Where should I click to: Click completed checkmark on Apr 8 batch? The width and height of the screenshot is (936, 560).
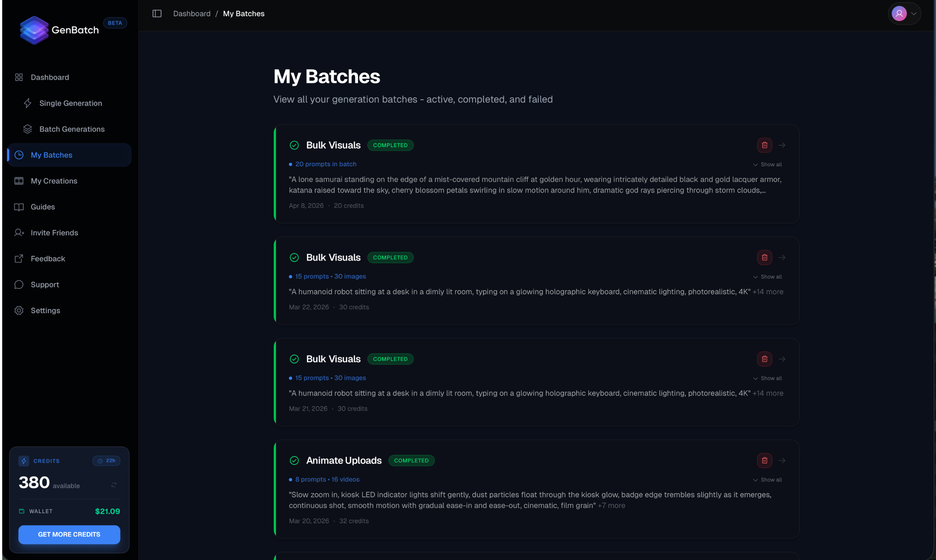pyautogui.click(x=294, y=145)
